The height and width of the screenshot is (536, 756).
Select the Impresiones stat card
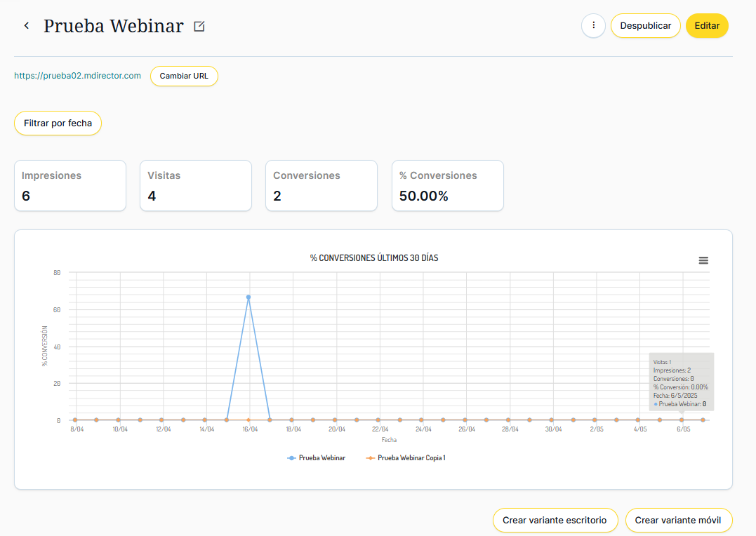(x=70, y=186)
